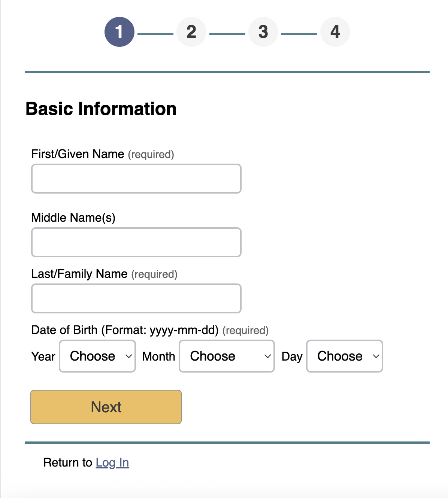Image resolution: width=448 pixels, height=498 pixels.
Task: Click the Next button
Action: (x=106, y=407)
